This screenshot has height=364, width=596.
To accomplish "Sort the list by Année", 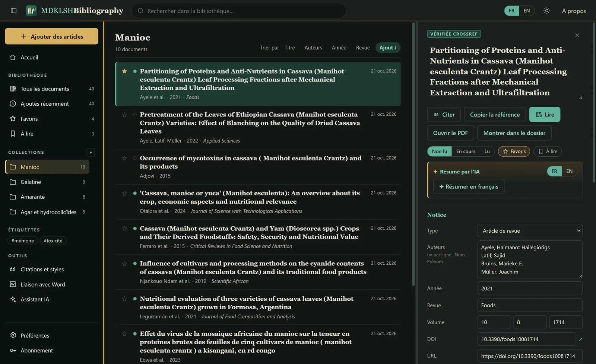I will (x=339, y=48).
